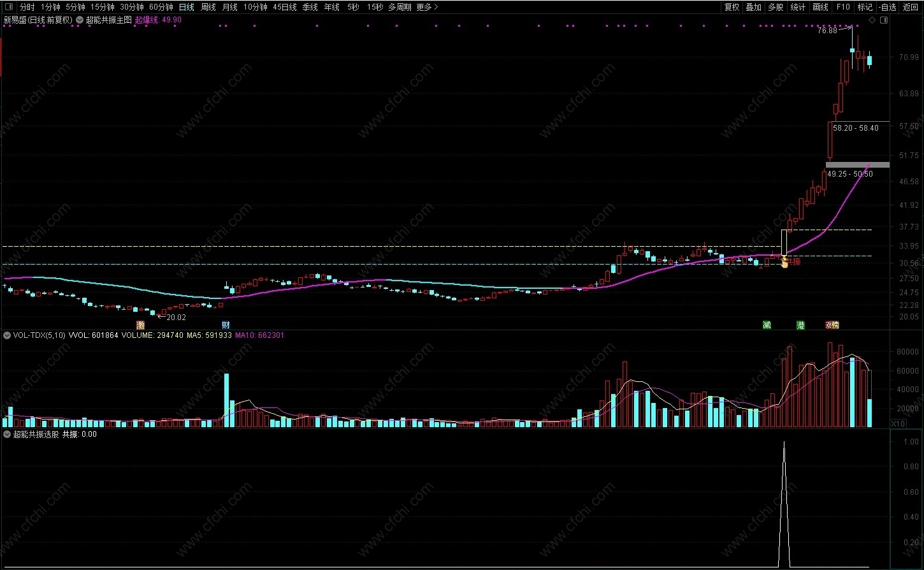Expand the VOL-TDX indicator dropdown
Viewport: 924px width, 570px height.
[7, 335]
